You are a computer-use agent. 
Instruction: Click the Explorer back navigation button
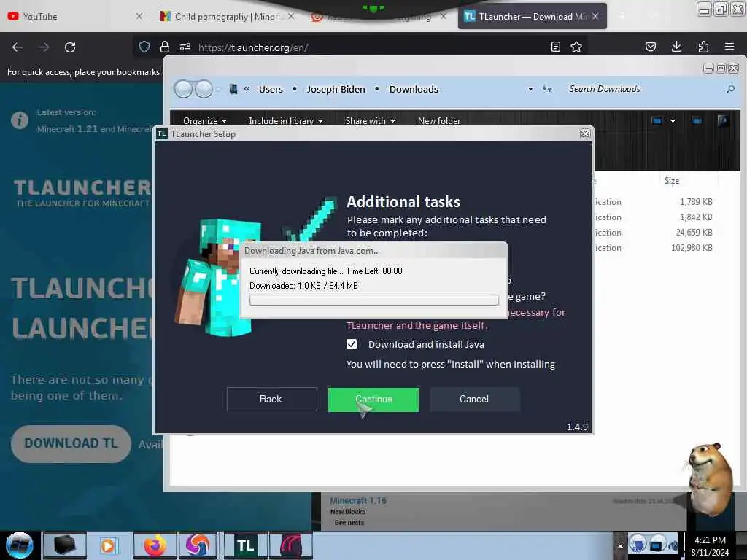click(183, 89)
